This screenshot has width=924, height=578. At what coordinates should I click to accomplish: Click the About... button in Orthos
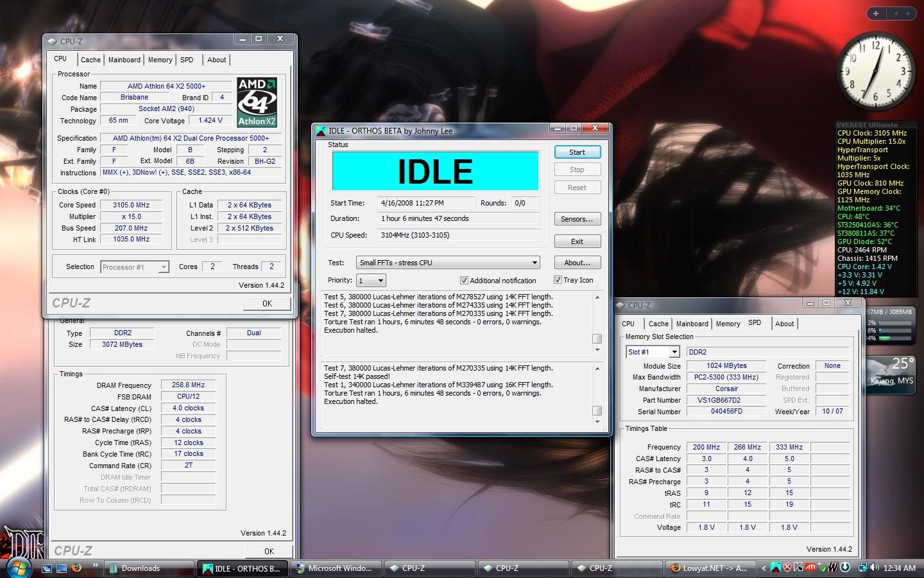[x=577, y=263]
